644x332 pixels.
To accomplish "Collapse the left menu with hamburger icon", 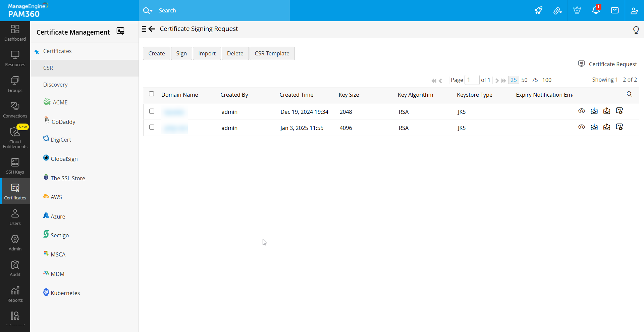I will (x=144, y=29).
